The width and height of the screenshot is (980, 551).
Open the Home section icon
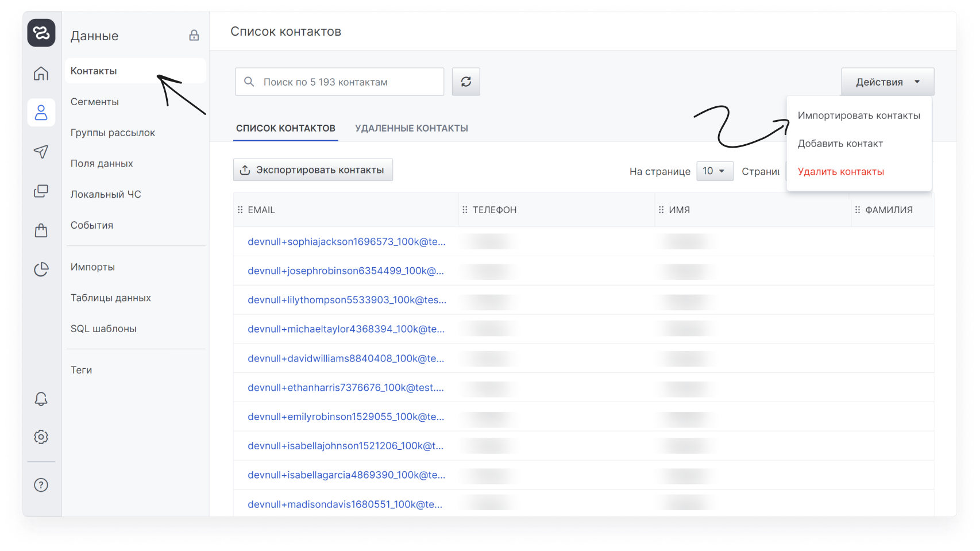coord(41,74)
